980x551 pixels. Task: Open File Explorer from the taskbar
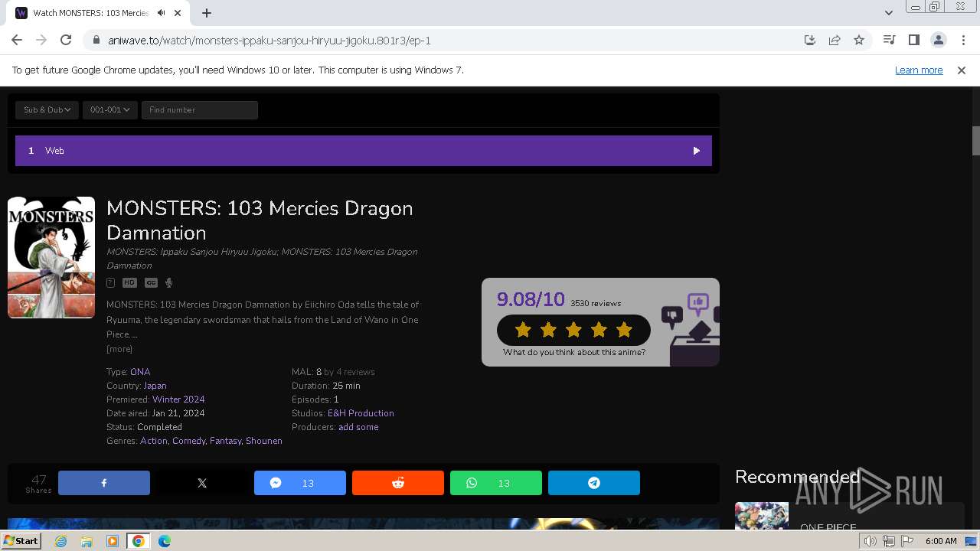pyautogui.click(x=87, y=541)
